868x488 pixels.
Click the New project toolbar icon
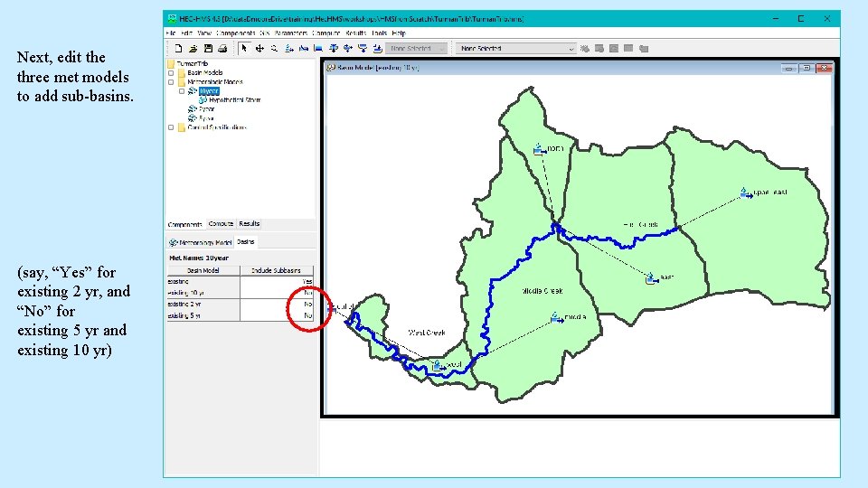tap(178, 49)
